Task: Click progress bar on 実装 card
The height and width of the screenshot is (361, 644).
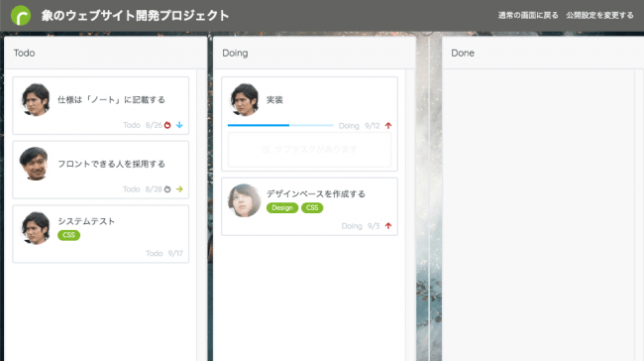Action: pos(280,125)
